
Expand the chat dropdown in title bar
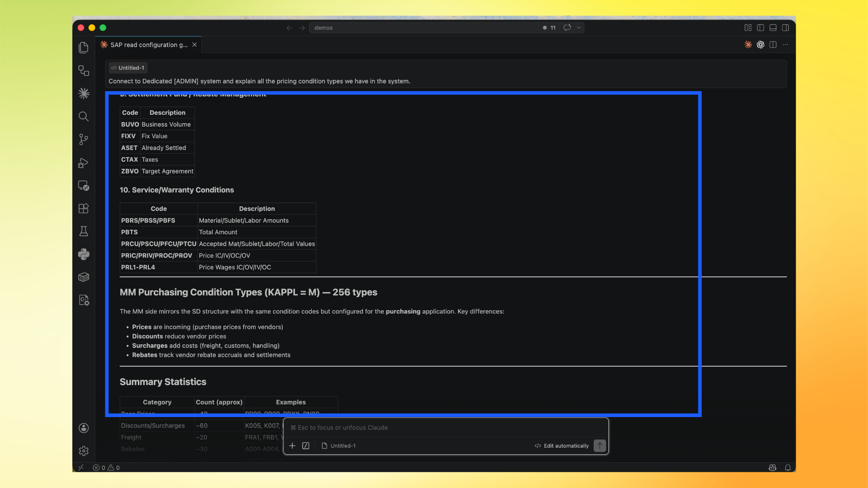[x=579, y=28]
